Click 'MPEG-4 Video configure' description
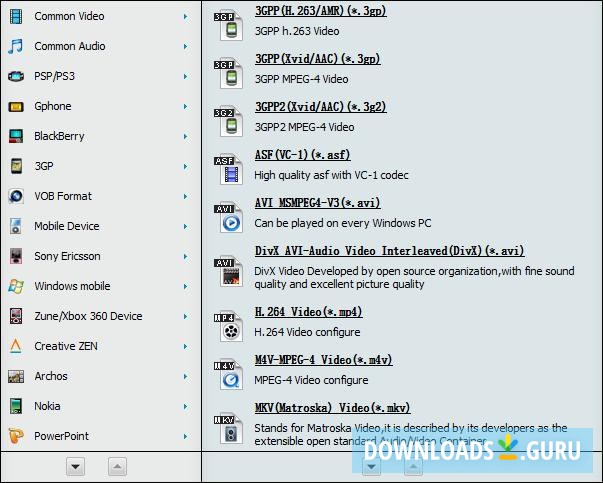603x483 pixels. (311, 380)
